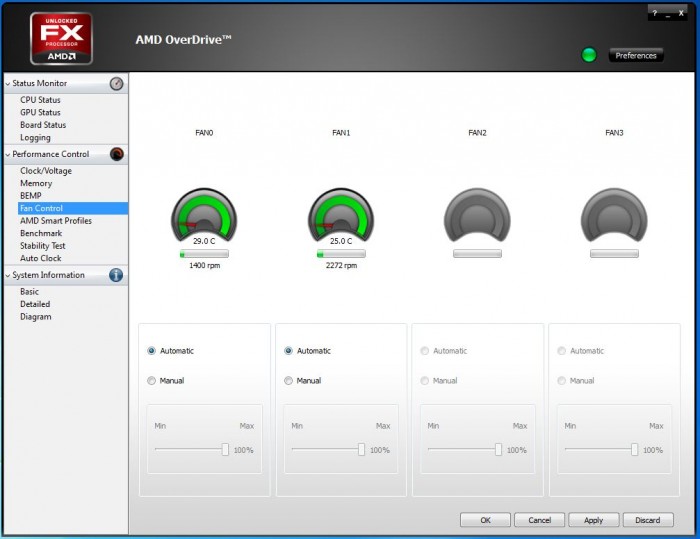
Task: Click the Cancel button
Action: coord(539,520)
